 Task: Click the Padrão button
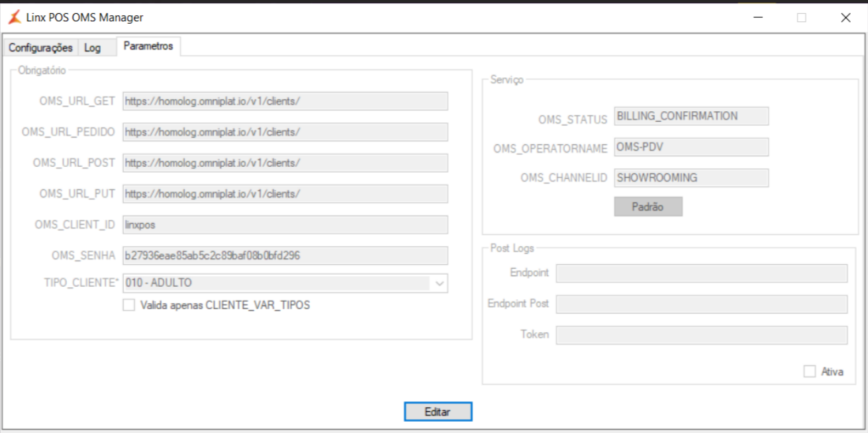pos(648,207)
